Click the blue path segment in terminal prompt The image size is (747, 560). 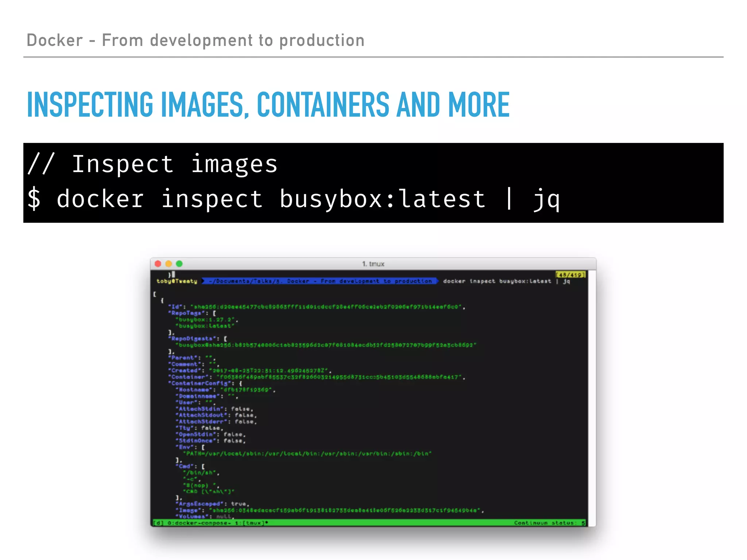(x=320, y=281)
